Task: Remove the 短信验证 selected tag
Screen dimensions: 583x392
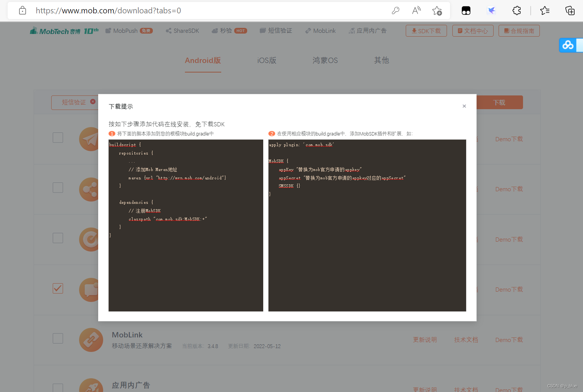Action: coord(93,102)
